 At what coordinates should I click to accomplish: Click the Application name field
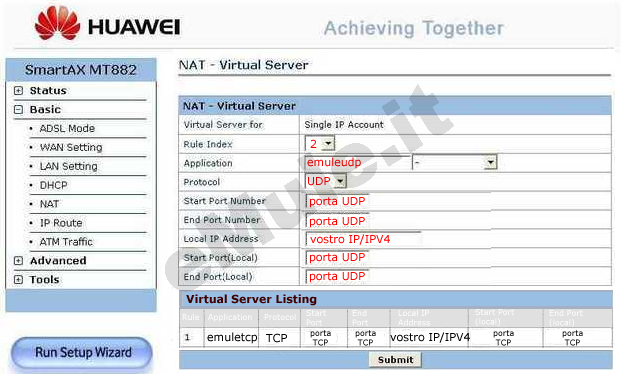[358, 162]
